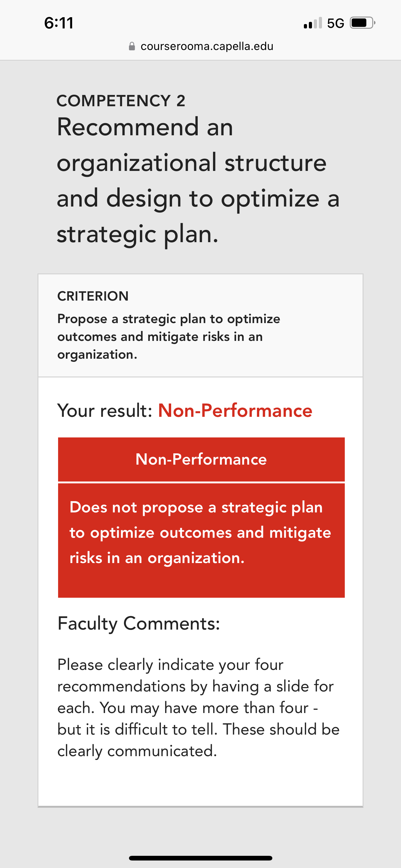
Task: Tap the faculty comment paragraph text
Action: [198, 708]
